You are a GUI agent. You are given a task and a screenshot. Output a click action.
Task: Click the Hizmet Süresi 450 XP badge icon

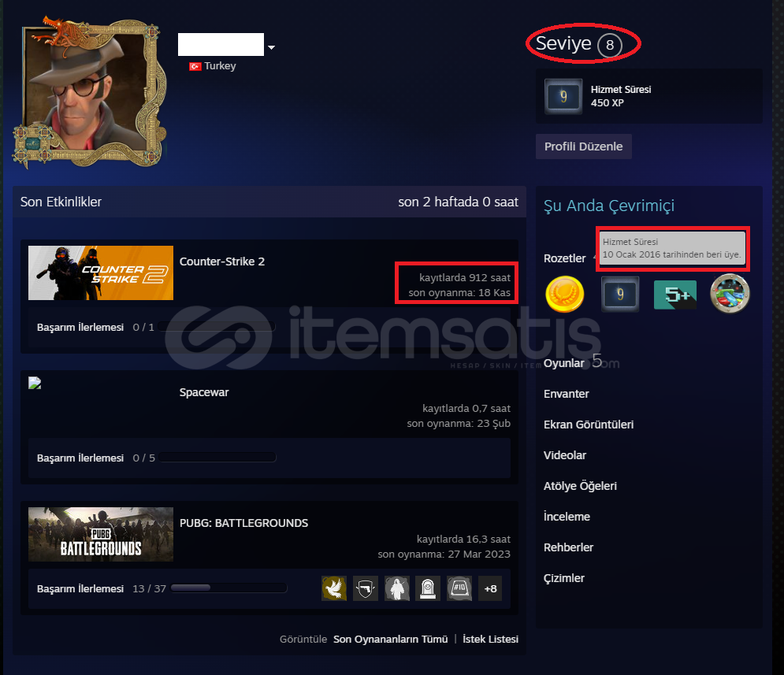[563, 96]
